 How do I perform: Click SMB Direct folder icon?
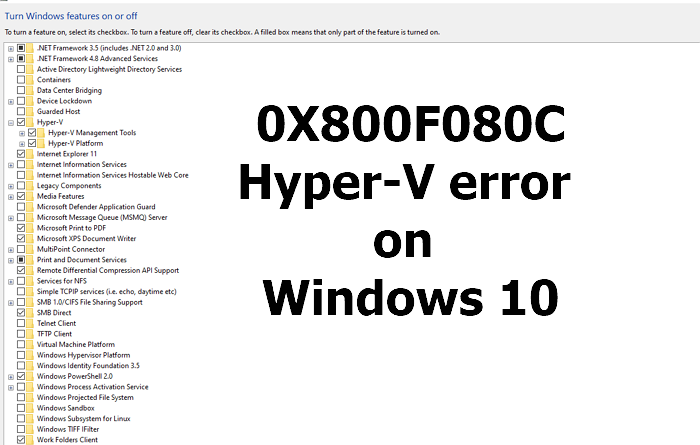30,313
